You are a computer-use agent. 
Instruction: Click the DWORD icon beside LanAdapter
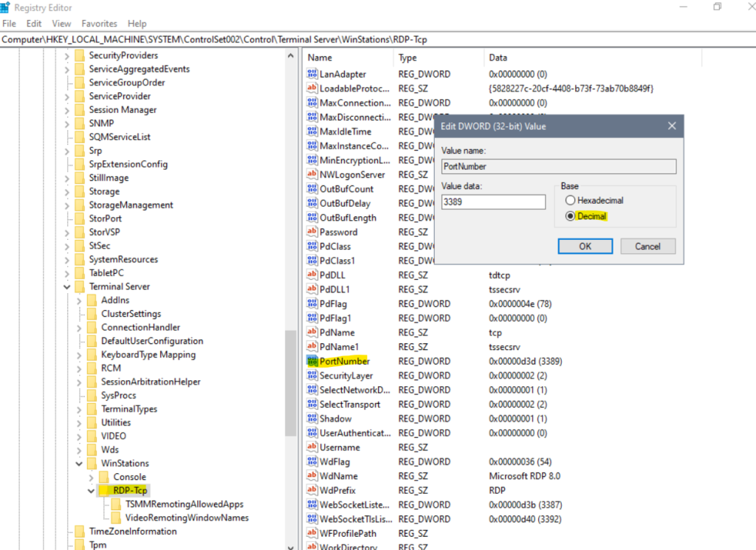312,75
